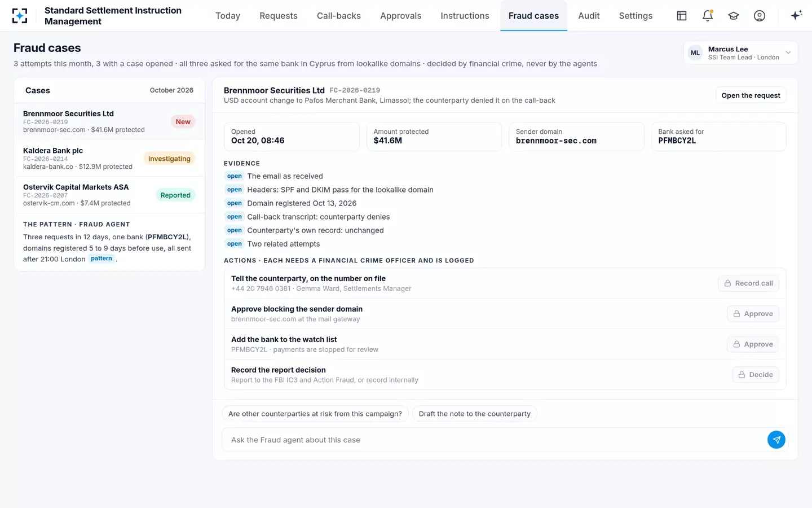Image resolution: width=812 pixels, height=508 pixels.
Task: Click the Reported status badge
Action: [175, 195]
